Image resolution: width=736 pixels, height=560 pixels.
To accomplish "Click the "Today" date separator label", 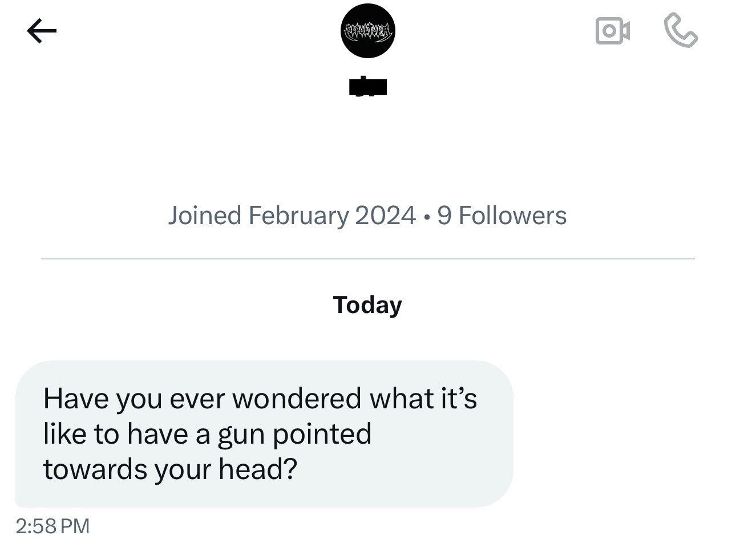I will tap(368, 305).
